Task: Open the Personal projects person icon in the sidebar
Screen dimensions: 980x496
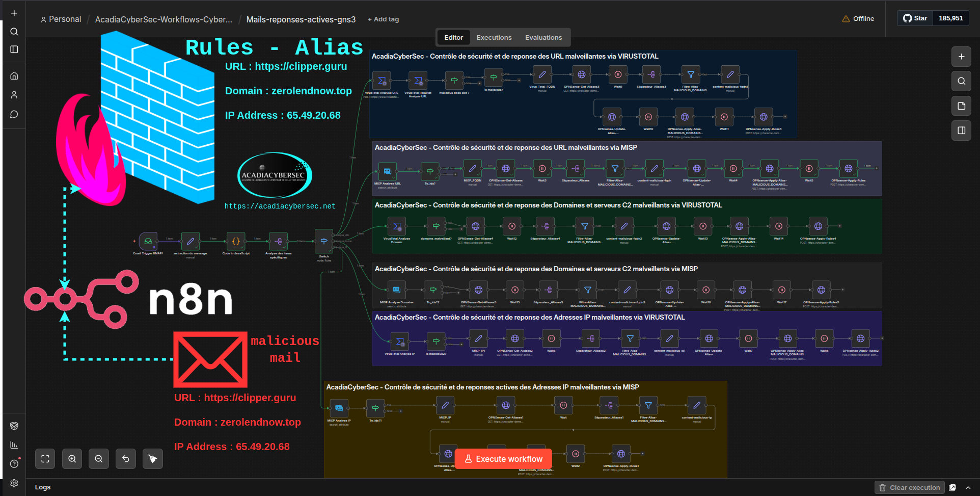Action: click(14, 95)
